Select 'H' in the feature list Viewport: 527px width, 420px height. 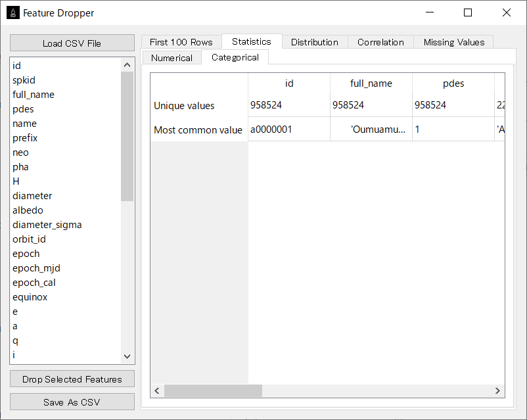click(x=66, y=181)
